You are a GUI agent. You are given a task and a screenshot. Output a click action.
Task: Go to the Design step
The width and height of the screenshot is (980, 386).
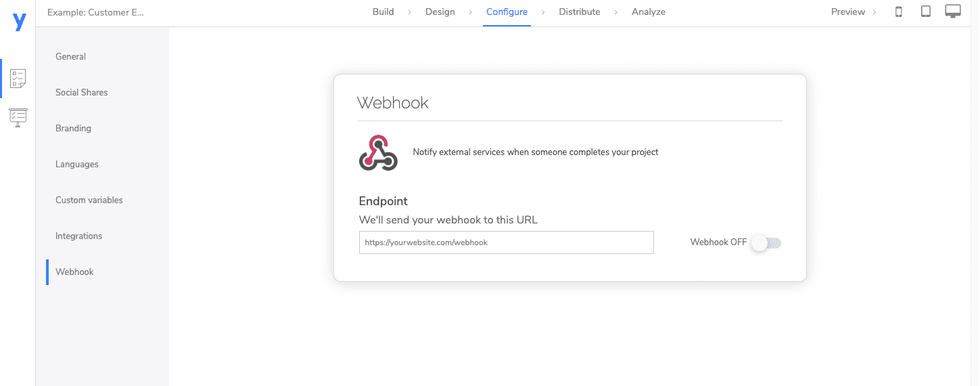(440, 12)
